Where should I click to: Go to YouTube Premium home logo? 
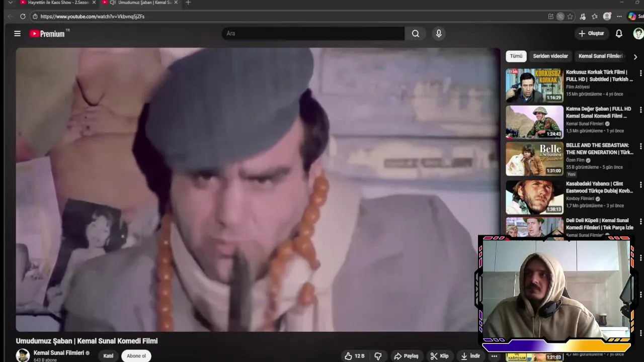click(x=47, y=34)
